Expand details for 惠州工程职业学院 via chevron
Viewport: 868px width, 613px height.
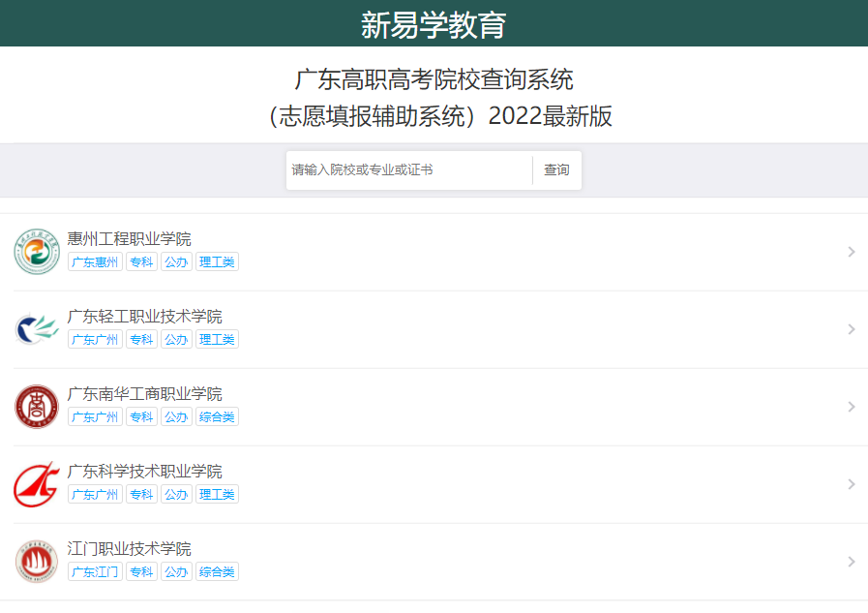coord(852,251)
